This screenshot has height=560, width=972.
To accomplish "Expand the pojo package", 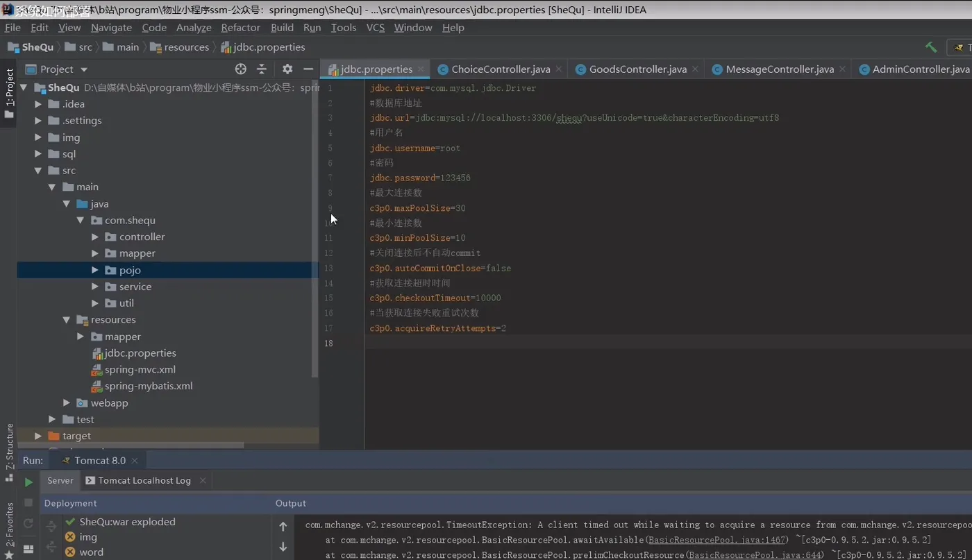I will pos(95,270).
